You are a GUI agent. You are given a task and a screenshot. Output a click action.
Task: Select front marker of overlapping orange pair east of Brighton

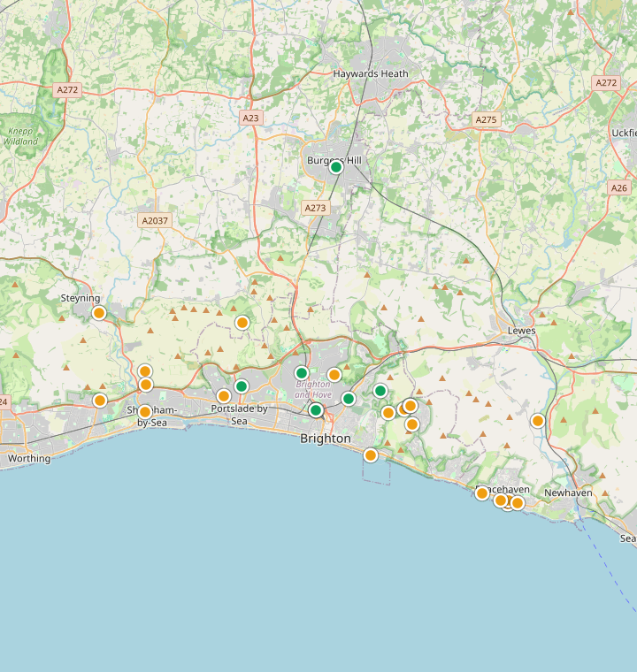[411, 406]
